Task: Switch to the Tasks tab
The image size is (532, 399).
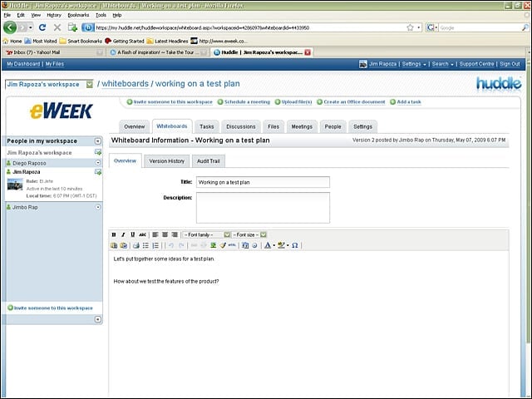Action: click(x=207, y=126)
